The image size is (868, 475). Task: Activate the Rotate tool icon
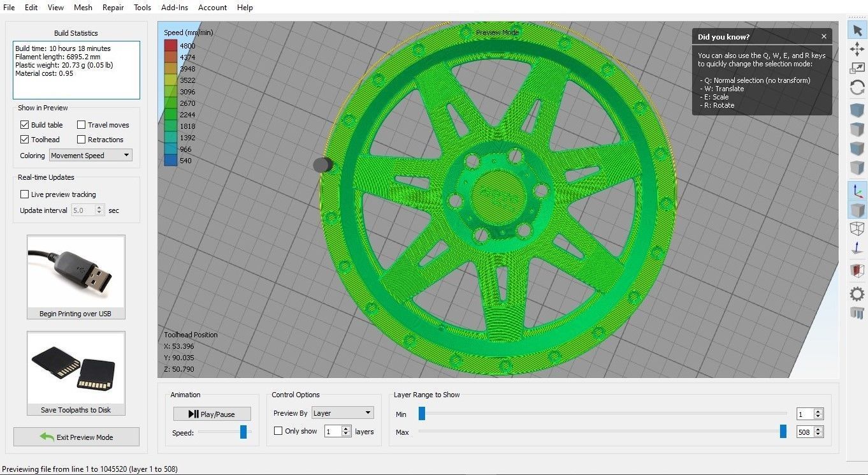[857, 87]
